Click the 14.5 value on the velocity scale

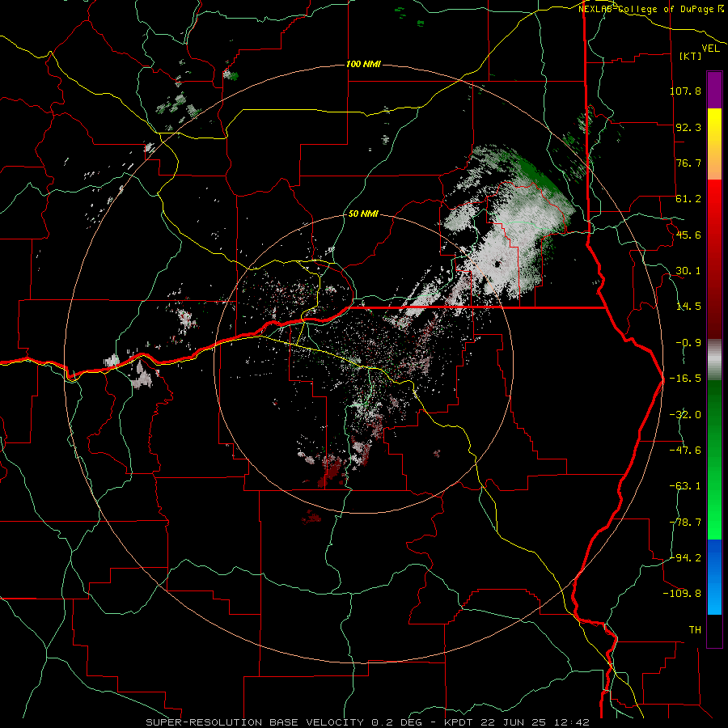688,307
